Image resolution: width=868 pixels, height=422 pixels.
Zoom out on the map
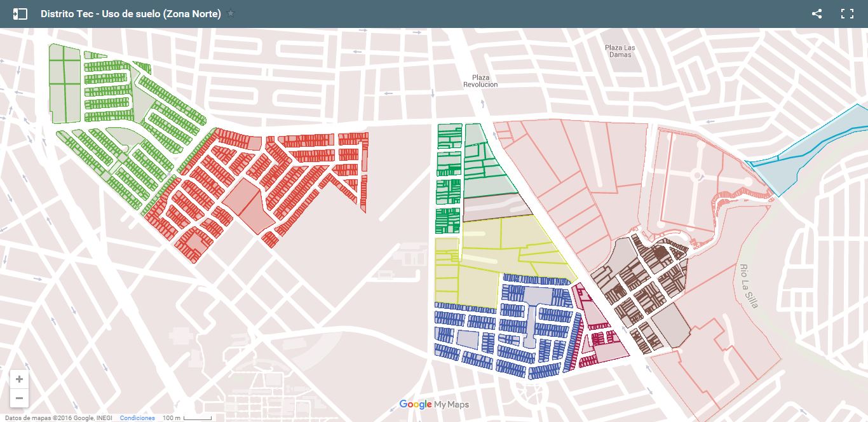pos(19,398)
